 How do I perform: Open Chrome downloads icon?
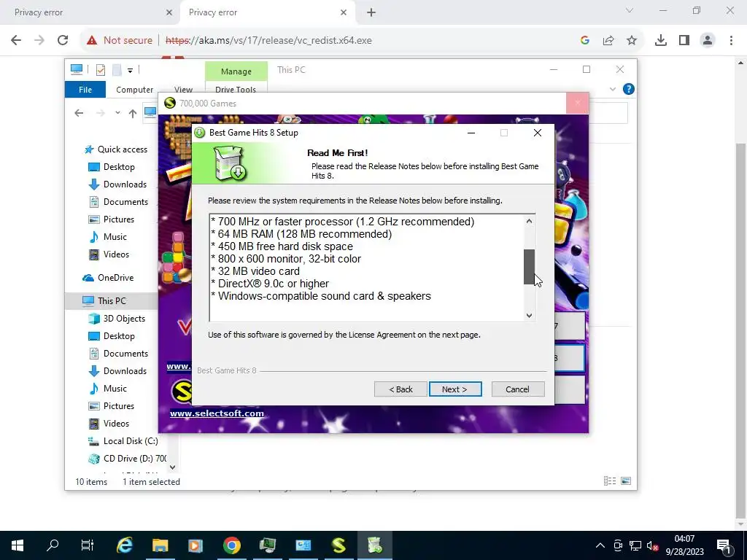click(661, 40)
